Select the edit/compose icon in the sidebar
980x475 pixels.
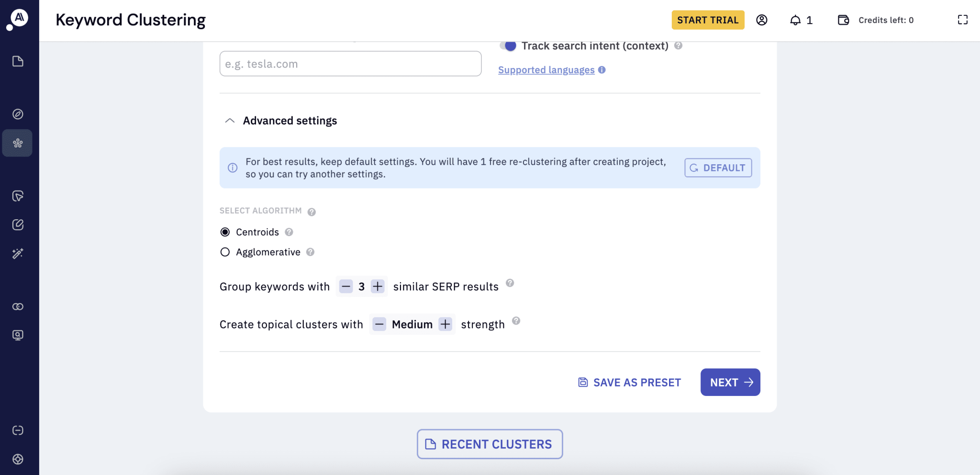(x=18, y=224)
